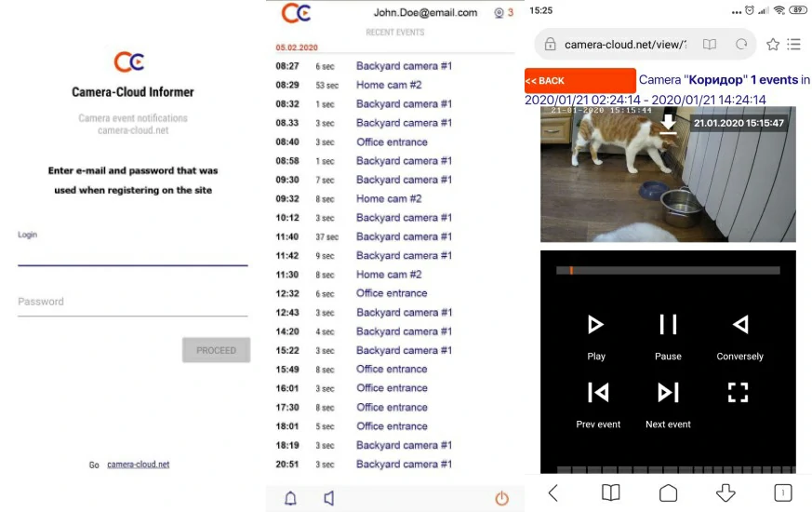Click the video progress bar
Screen dimensions: 812x512
pos(668,271)
